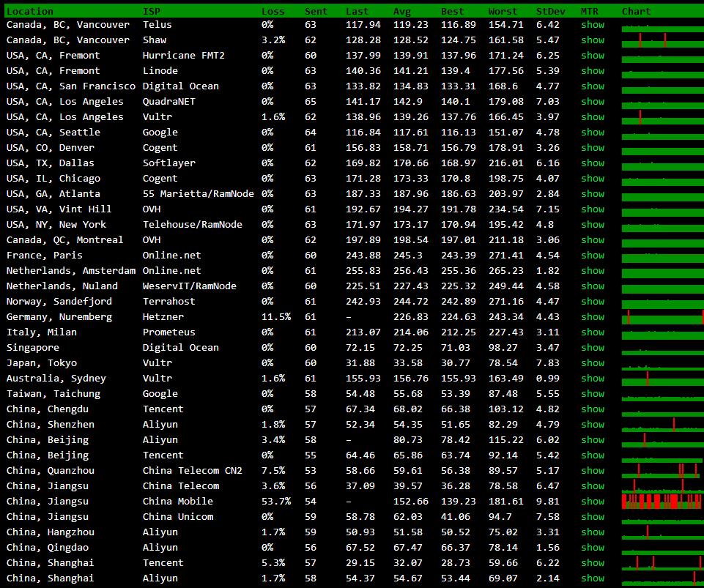Click show for Jiangsu China Unicom
The width and height of the screenshot is (704, 588).
coord(593,517)
